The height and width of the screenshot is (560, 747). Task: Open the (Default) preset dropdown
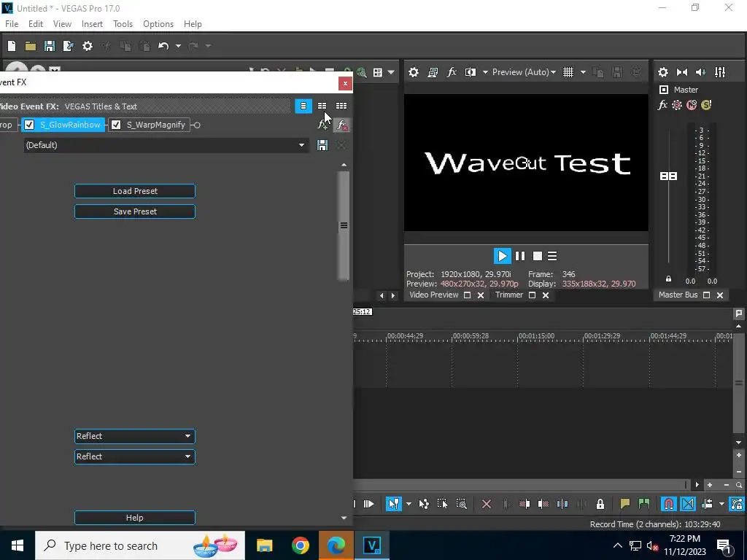[166, 145]
